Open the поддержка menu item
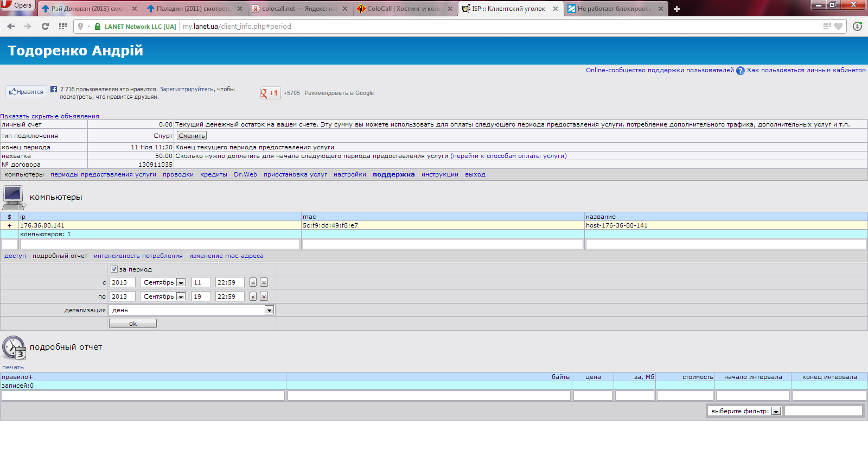The width and height of the screenshot is (868, 467). (x=394, y=174)
